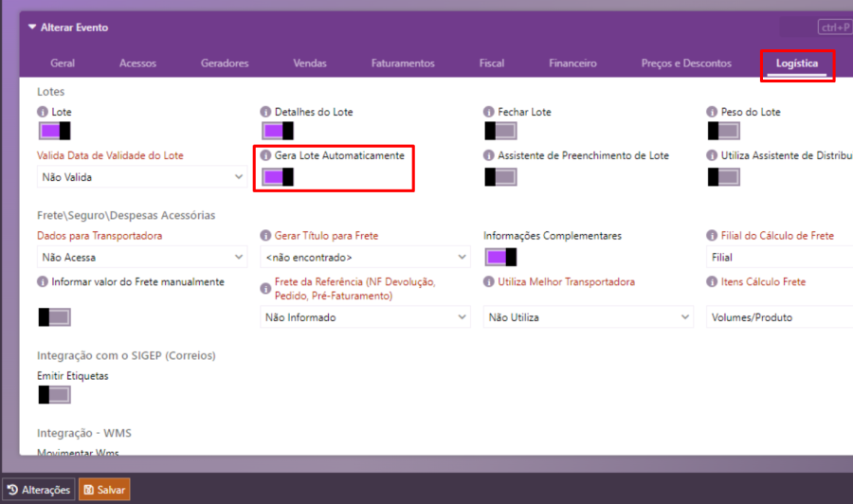Click info icon beside Utiliza Melhor Transportadora
Viewport: 853px width, 504px height.
(x=488, y=281)
